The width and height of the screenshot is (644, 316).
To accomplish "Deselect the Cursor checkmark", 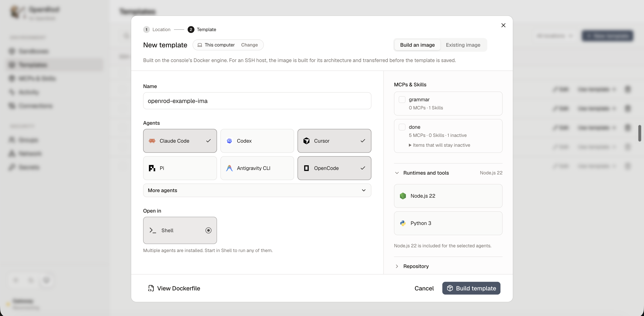I will tap(363, 141).
